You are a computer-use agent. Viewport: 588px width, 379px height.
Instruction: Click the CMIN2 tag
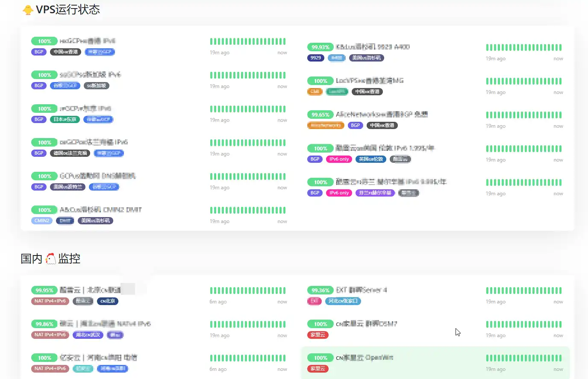coord(42,220)
